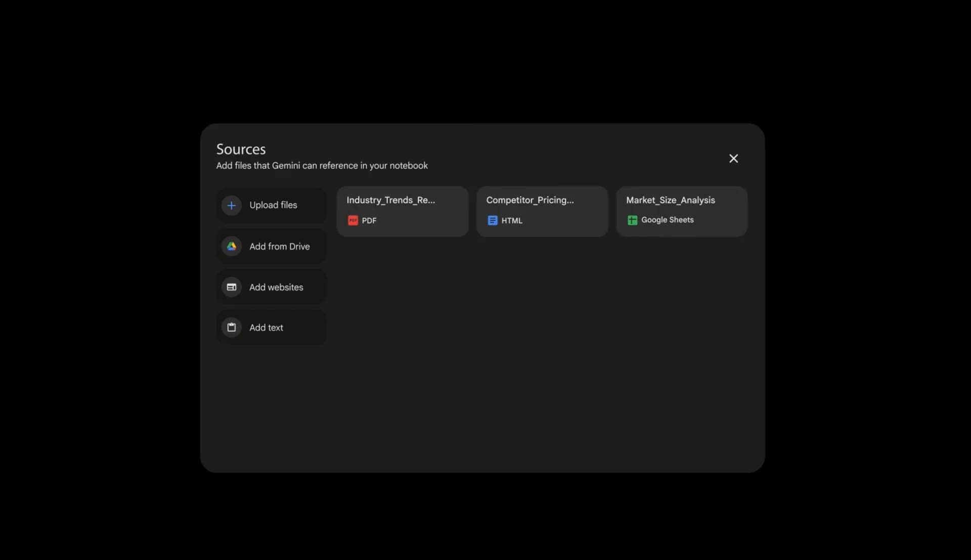Click the clipboard icon beside Add text
This screenshot has width=971, height=560.
coord(231,327)
